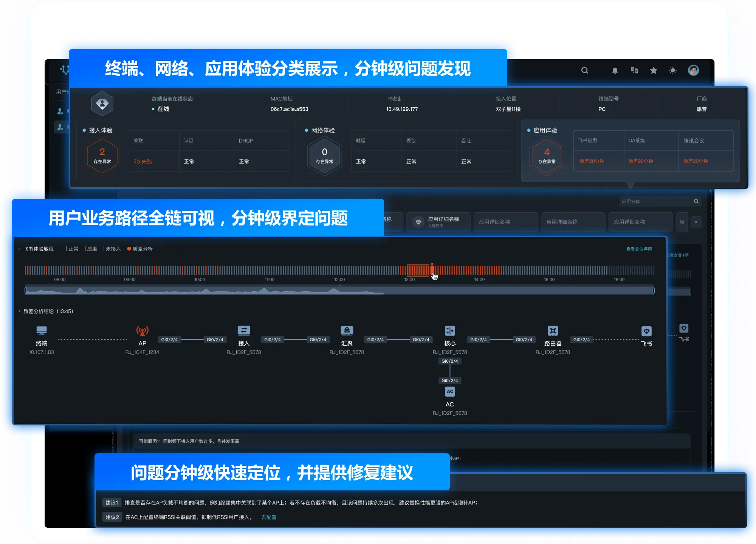Select the key application card 应用详细名称
Image resolution: width=756 pixels, height=544 pixels.
click(x=438, y=222)
